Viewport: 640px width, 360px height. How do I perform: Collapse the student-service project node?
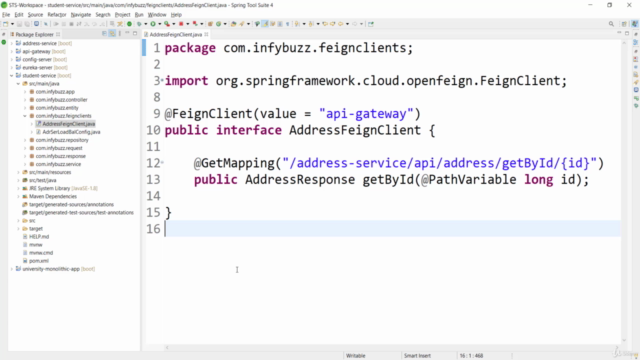[12, 76]
